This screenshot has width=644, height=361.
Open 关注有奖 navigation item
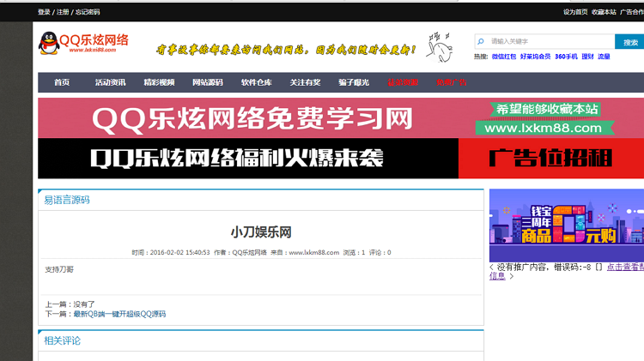click(305, 82)
